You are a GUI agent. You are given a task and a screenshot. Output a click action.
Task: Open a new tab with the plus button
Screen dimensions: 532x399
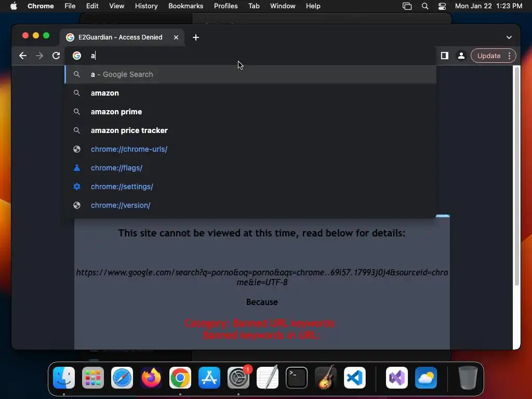pyautogui.click(x=196, y=37)
